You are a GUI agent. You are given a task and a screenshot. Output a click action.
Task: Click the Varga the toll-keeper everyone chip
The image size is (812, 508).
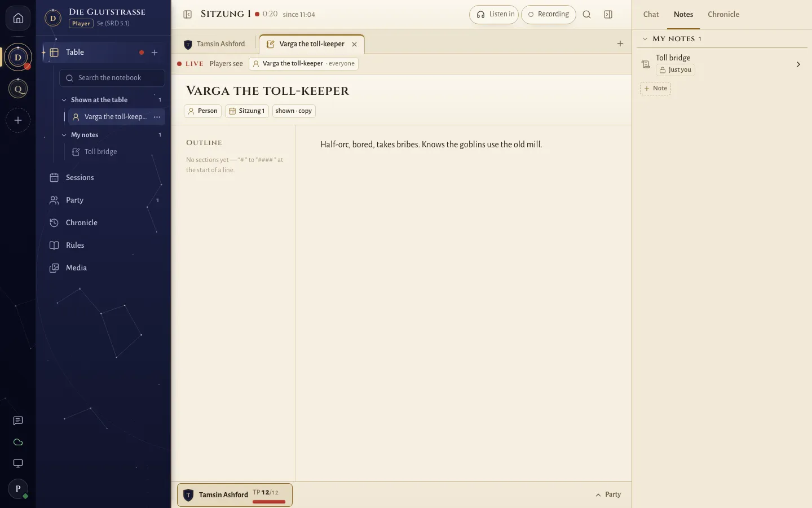303,64
